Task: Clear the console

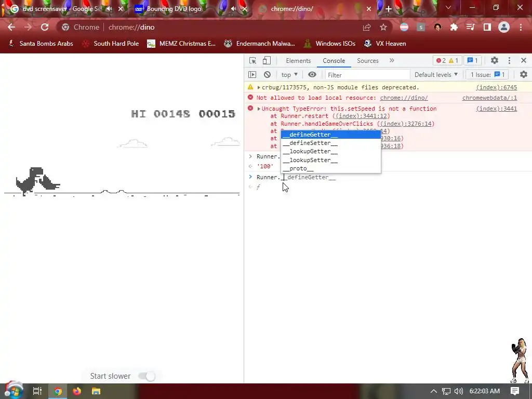Action: point(268,74)
